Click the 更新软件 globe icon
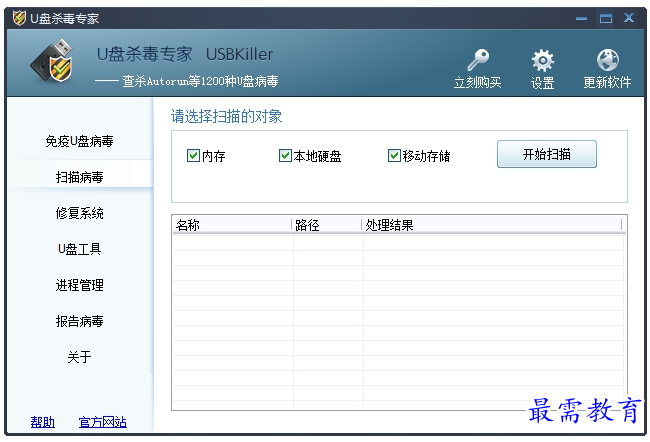The width and height of the screenshot is (650, 442). 608,60
